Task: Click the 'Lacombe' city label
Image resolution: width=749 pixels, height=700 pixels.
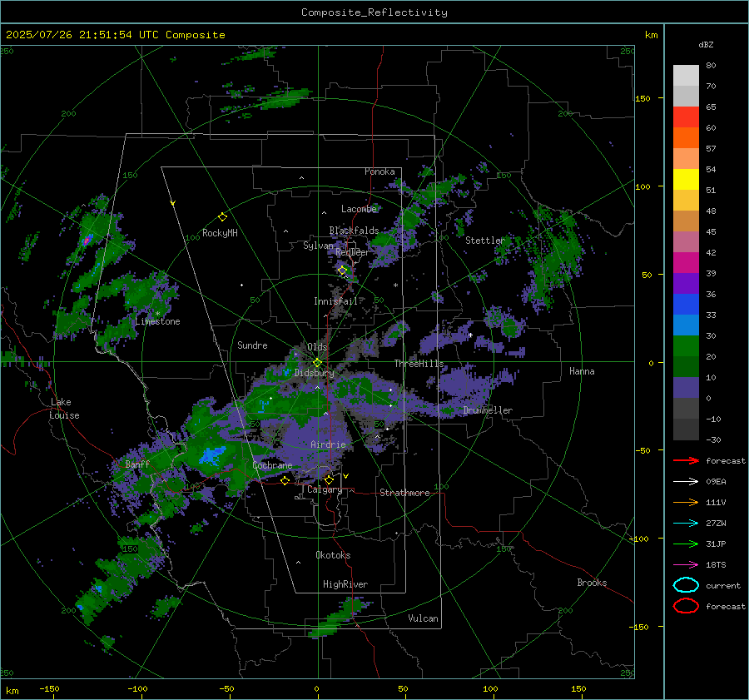Action: click(x=359, y=209)
